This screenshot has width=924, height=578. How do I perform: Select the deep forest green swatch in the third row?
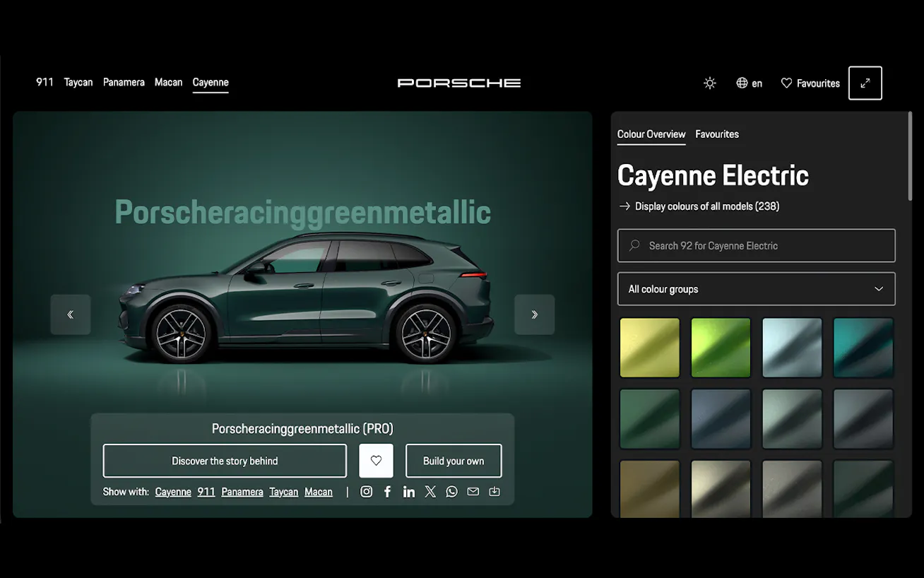[863, 488]
